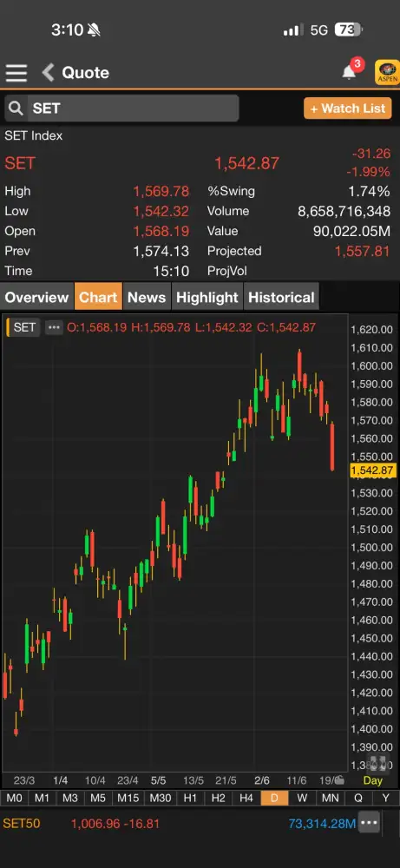Select M0 timeframe
Image resolution: width=400 pixels, height=868 pixels.
click(14, 798)
